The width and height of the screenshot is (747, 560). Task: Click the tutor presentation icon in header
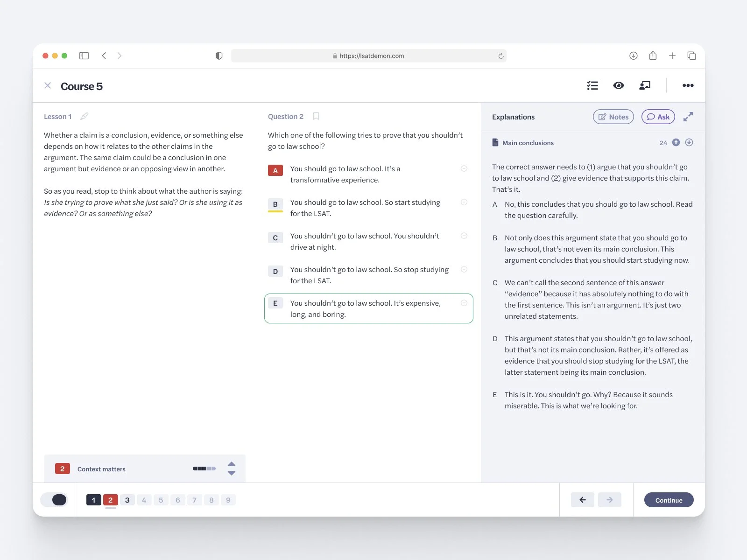[x=645, y=85]
